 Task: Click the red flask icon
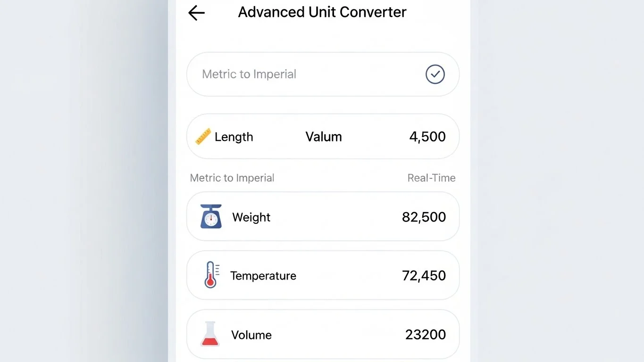(210, 334)
